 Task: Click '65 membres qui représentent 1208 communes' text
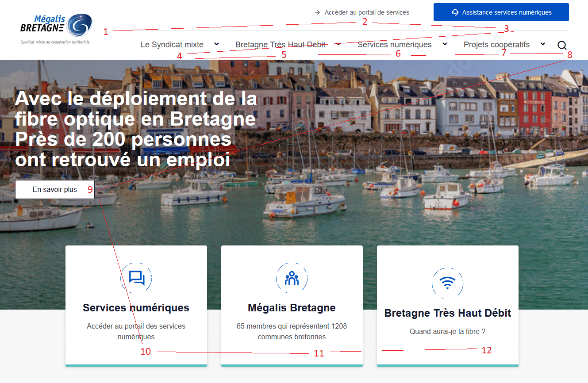tap(292, 332)
